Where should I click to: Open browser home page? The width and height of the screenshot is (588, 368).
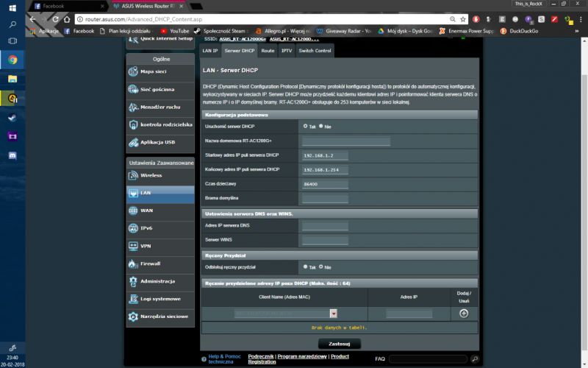pyautogui.click(x=67, y=19)
